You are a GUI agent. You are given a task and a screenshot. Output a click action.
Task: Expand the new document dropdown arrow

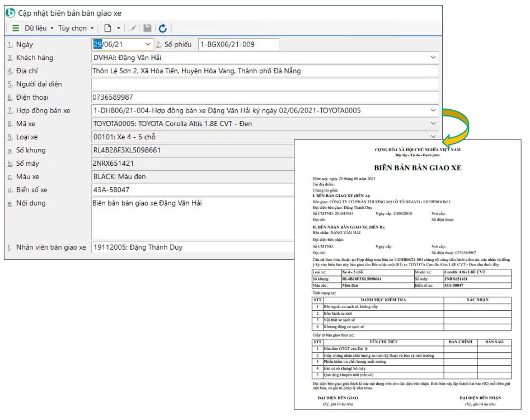click(119, 28)
